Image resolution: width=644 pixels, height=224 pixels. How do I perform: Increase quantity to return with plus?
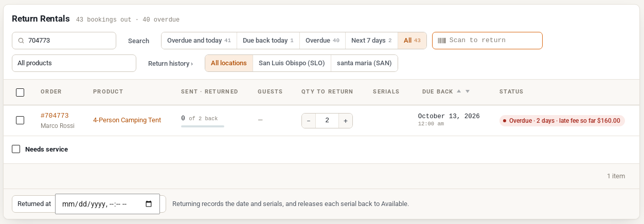point(346,121)
